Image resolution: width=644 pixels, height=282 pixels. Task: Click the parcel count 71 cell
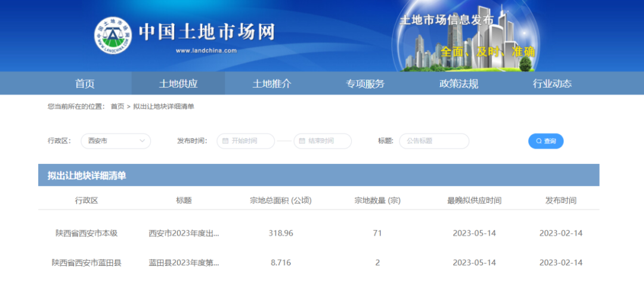tap(377, 233)
